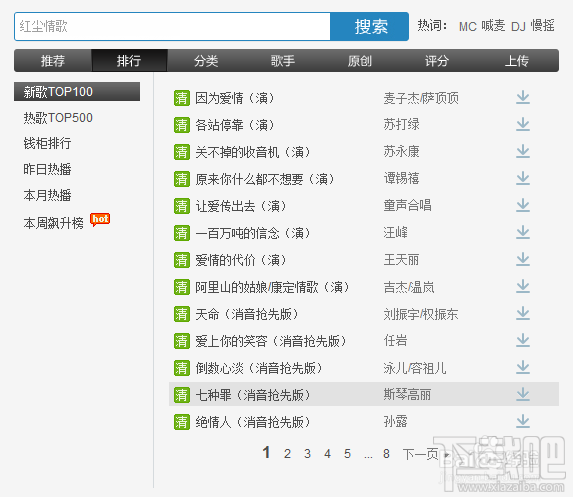This screenshot has width=573, height=497.
Task: Download 关不掉的收音机（演） song
Action: pyautogui.click(x=523, y=151)
